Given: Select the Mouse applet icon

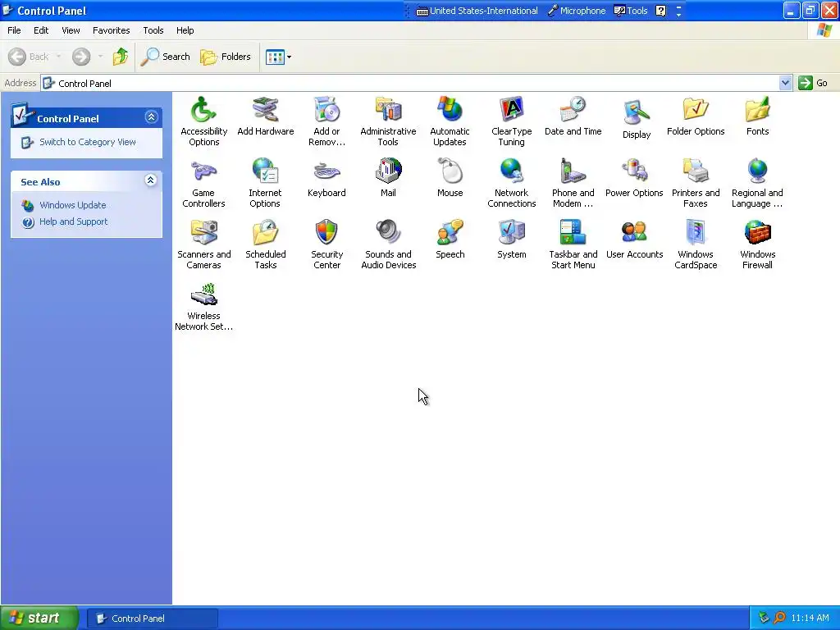Looking at the screenshot, I should [x=450, y=171].
